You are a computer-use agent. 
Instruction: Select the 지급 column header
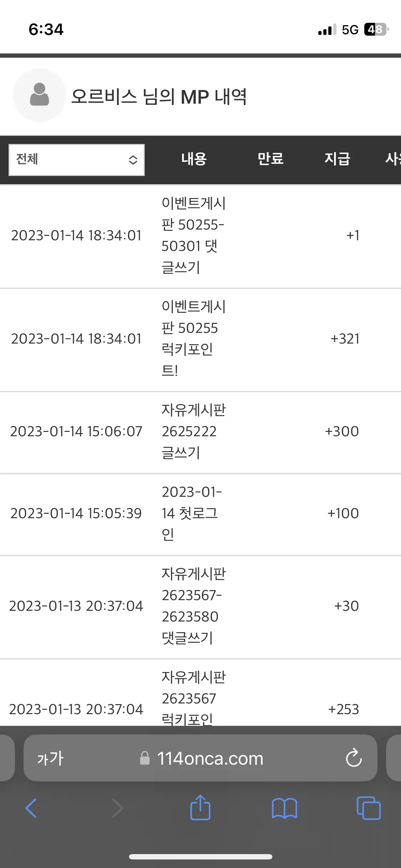click(x=337, y=159)
